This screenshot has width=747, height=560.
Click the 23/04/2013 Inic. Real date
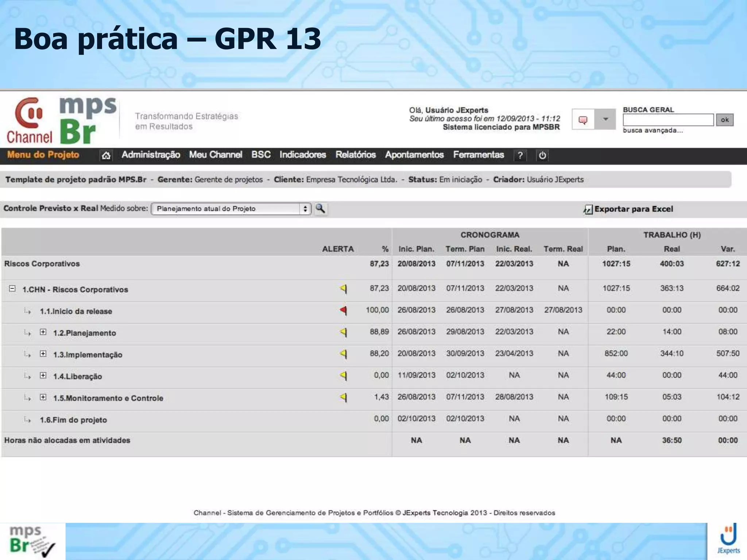point(514,353)
